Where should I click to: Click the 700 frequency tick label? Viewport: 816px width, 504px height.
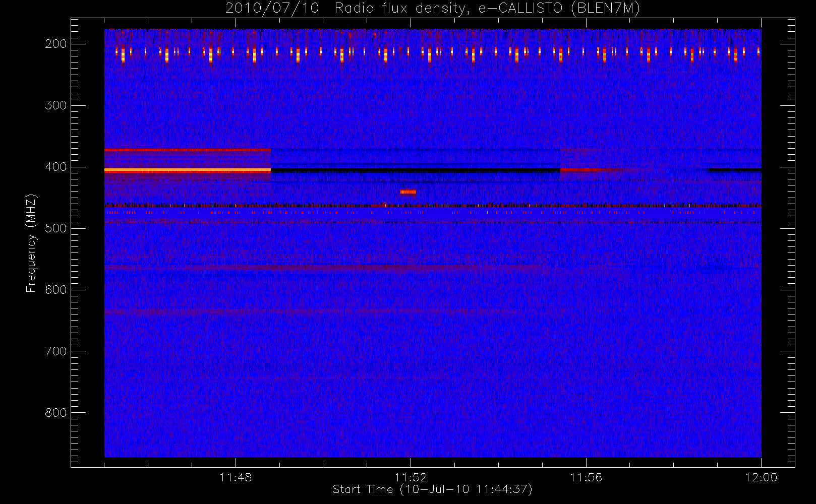[x=55, y=351]
